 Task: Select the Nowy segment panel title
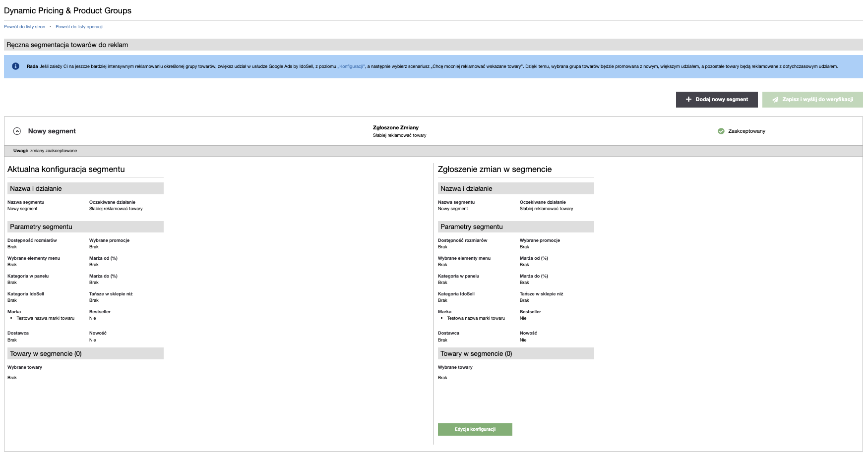pos(52,131)
